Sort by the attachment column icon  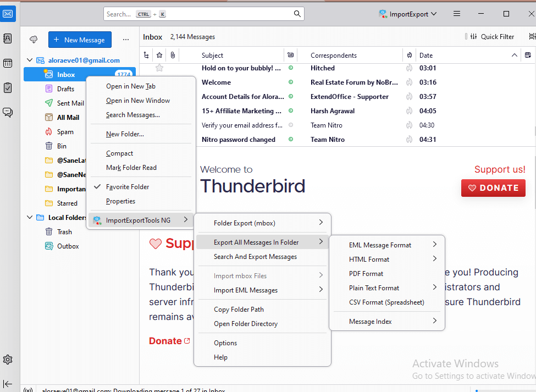pyautogui.click(x=173, y=55)
